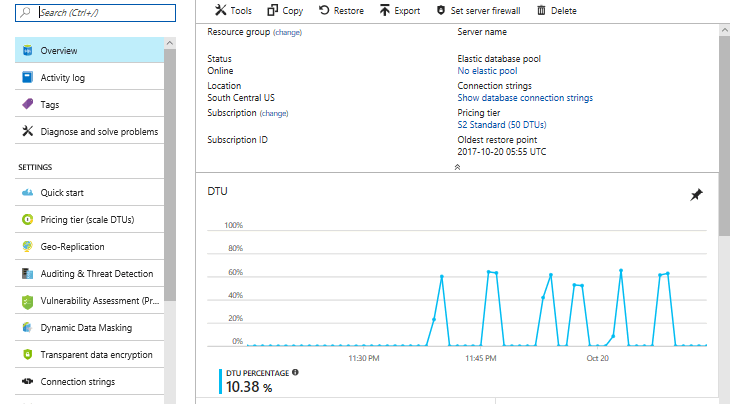
Task: Open the Overview menu item
Action: 89,50
